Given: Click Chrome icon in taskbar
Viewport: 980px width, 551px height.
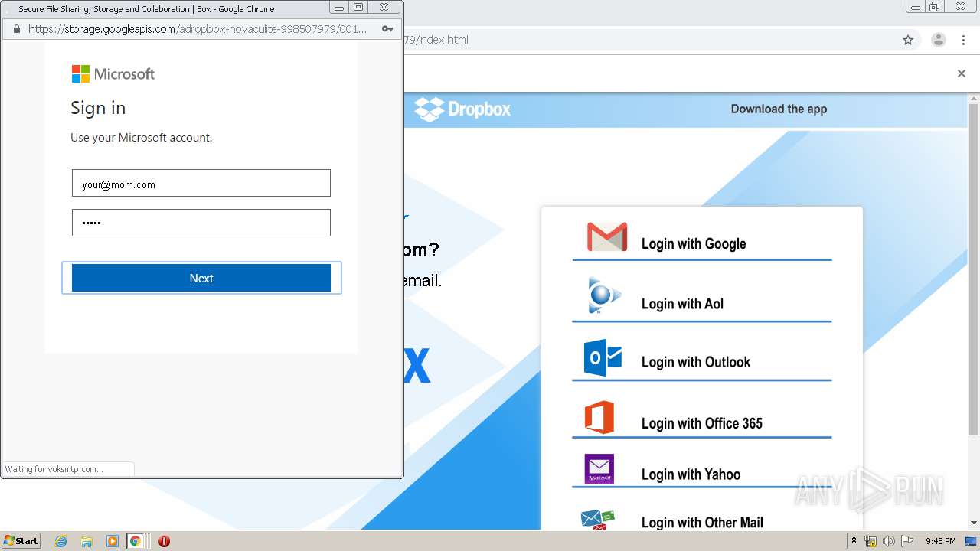Looking at the screenshot, I should [x=136, y=541].
